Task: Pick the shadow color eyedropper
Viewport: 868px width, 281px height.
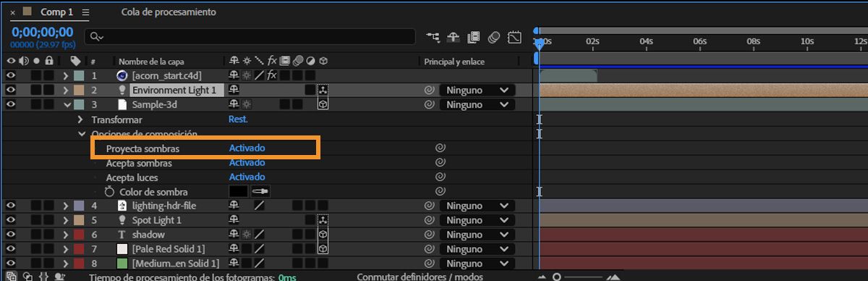Action: tap(260, 191)
